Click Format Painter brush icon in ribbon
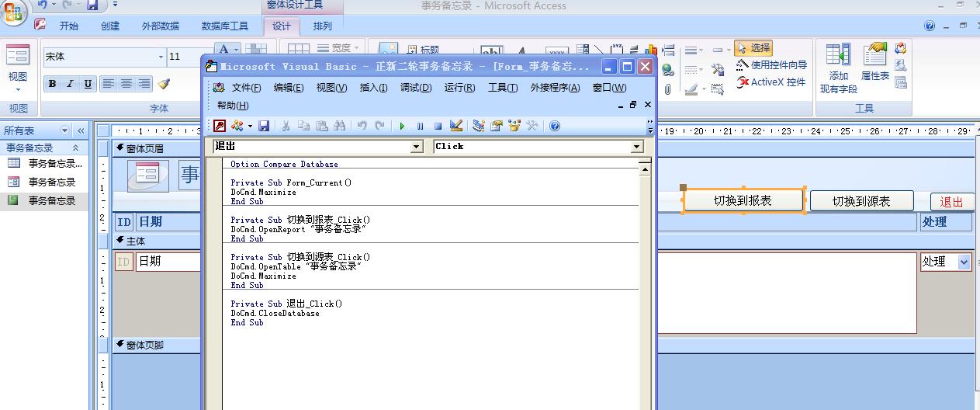Viewport: 980px width, 410px height. 164,84
